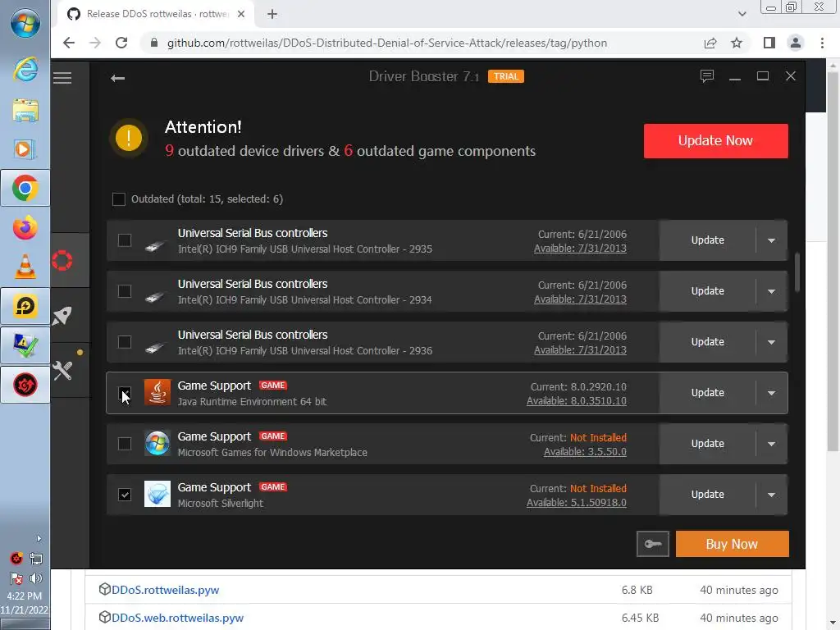Screen dimensions: 840x630
Task: Select the red lifebuoy Rescue sidebar icon
Action: click(x=62, y=261)
